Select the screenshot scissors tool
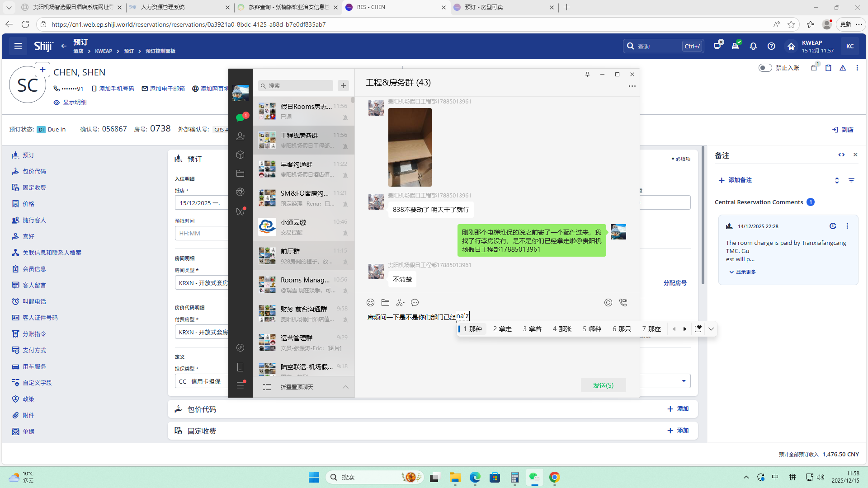The width and height of the screenshot is (868, 488). pyautogui.click(x=400, y=303)
